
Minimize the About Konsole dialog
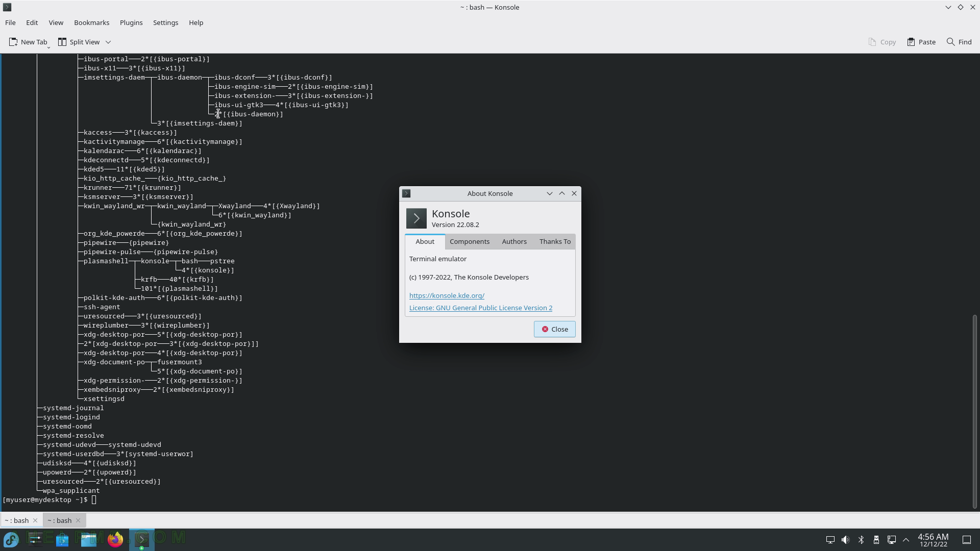pos(550,193)
